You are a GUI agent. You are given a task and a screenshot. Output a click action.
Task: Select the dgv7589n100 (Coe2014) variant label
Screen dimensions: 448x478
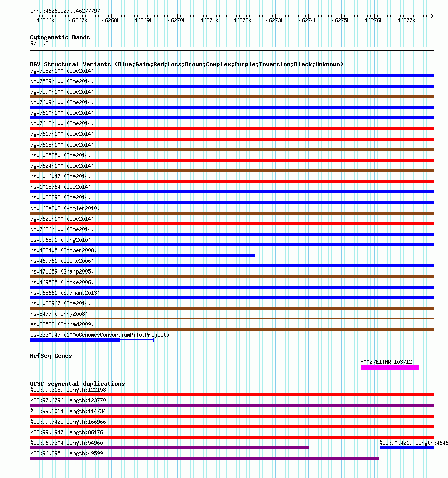[62, 82]
